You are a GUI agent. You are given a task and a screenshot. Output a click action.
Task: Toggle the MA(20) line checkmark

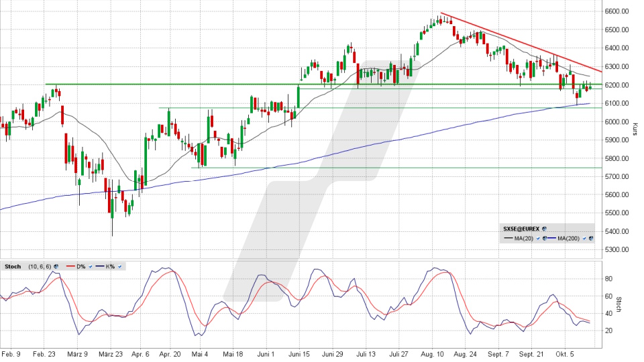(538, 238)
